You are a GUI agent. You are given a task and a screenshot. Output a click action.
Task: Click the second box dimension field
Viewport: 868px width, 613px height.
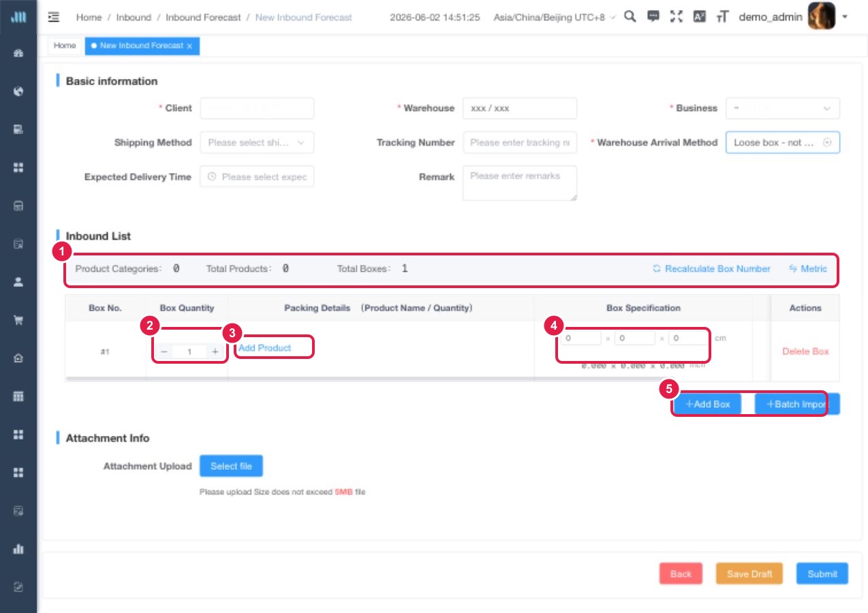635,338
